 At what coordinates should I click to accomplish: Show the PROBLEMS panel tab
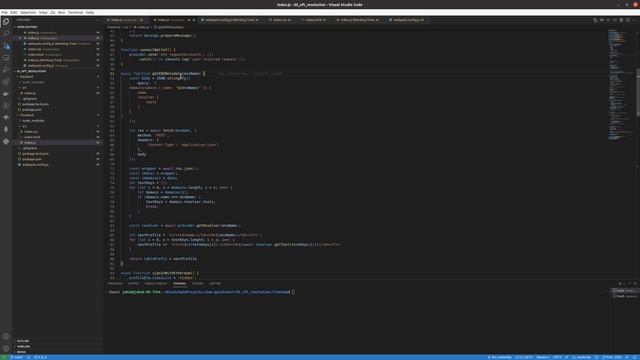115,283
